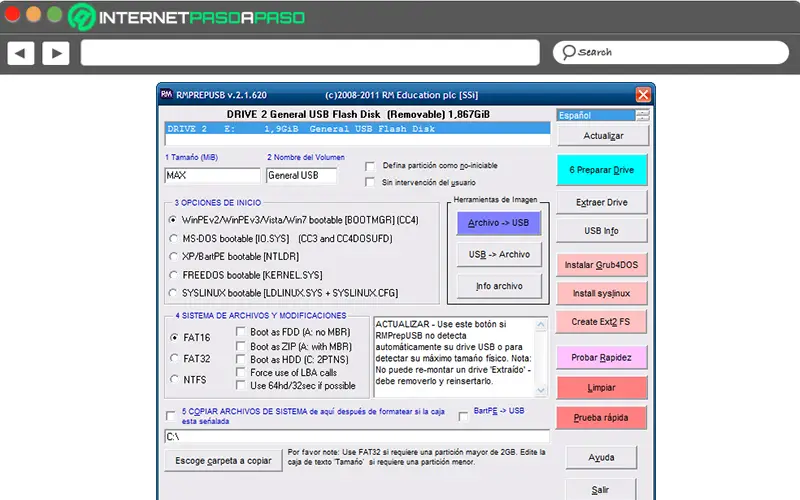Click the browser back arrow button

coord(21,53)
